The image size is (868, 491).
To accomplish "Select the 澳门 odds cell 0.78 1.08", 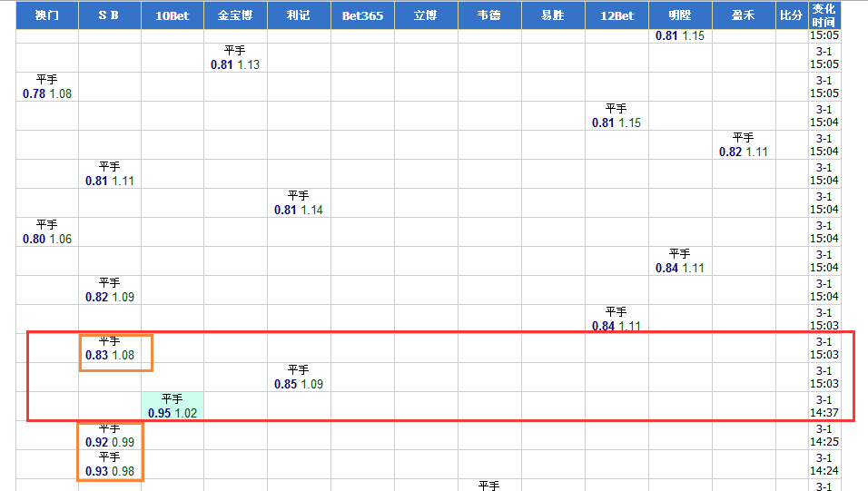I will (47, 87).
